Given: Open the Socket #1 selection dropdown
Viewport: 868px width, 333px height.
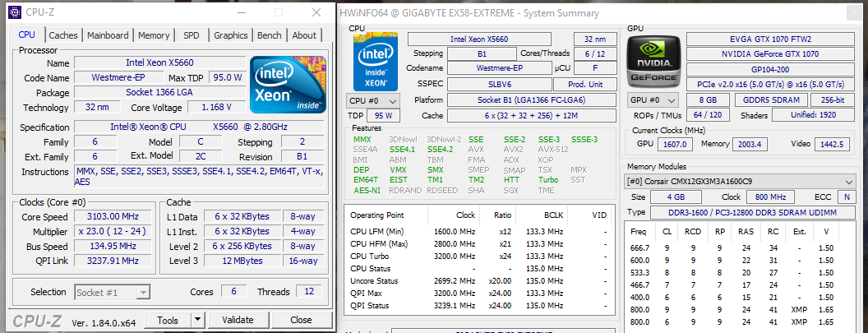Looking at the screenshot, I should click(113, 292).
